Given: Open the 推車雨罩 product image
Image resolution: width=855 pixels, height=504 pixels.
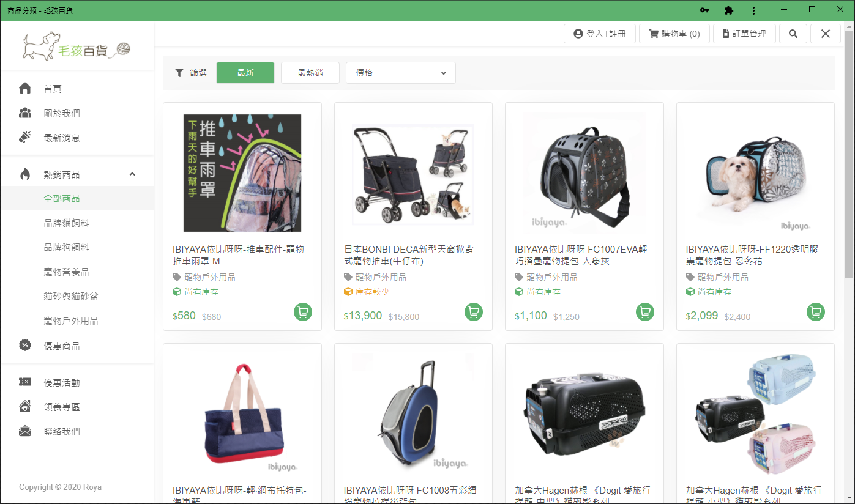Looking at the screenshot, I should 242,173.
